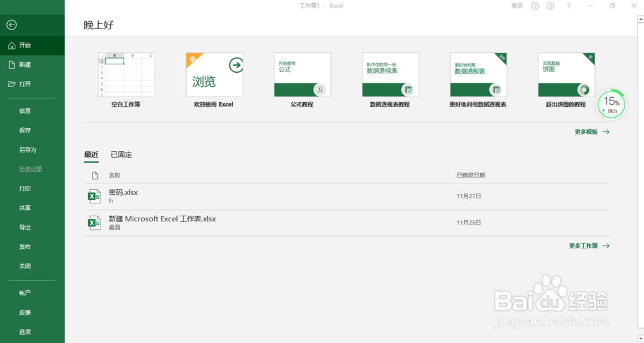Screen dimensions: 644x343
Task: Click the 名称 column header
Action: tap(114, 176)
